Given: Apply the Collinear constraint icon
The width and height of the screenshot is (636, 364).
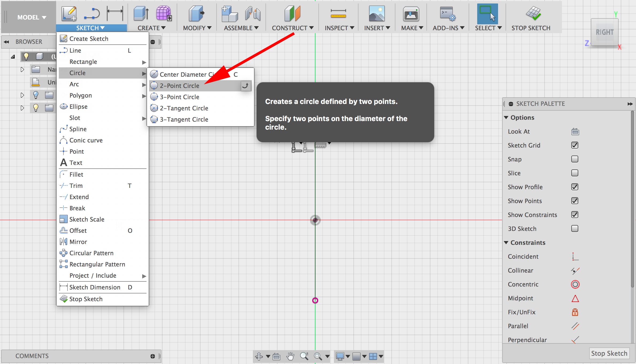Looking at the screenshot, I should 575,270.
